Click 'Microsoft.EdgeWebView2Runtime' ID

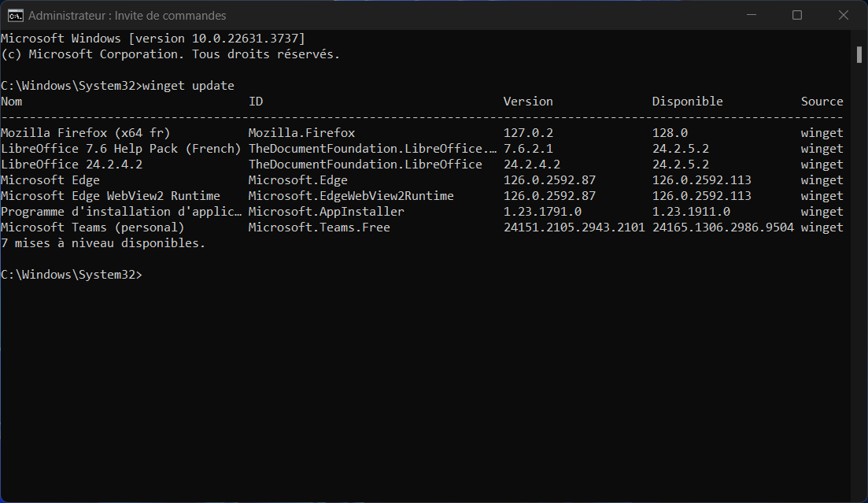coord(351,195)
